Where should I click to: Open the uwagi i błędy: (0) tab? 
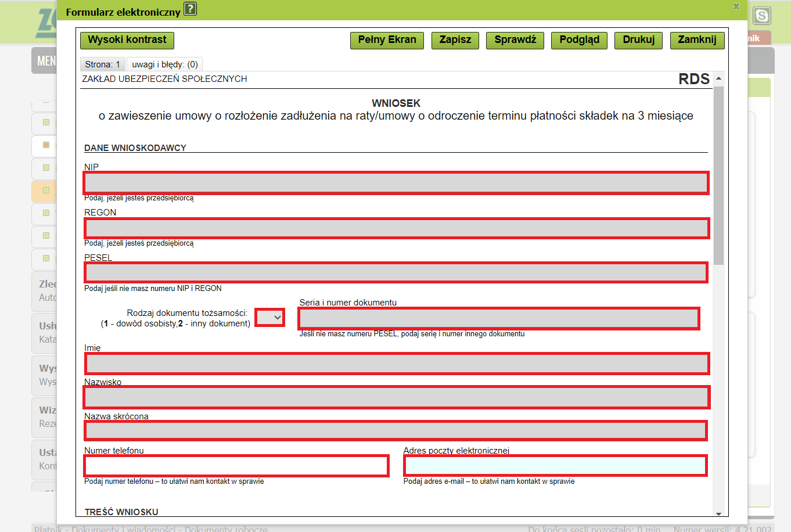point(165,64)
